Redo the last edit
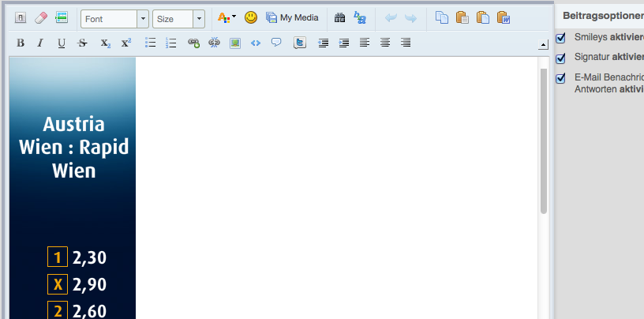 tap(410, 18)
